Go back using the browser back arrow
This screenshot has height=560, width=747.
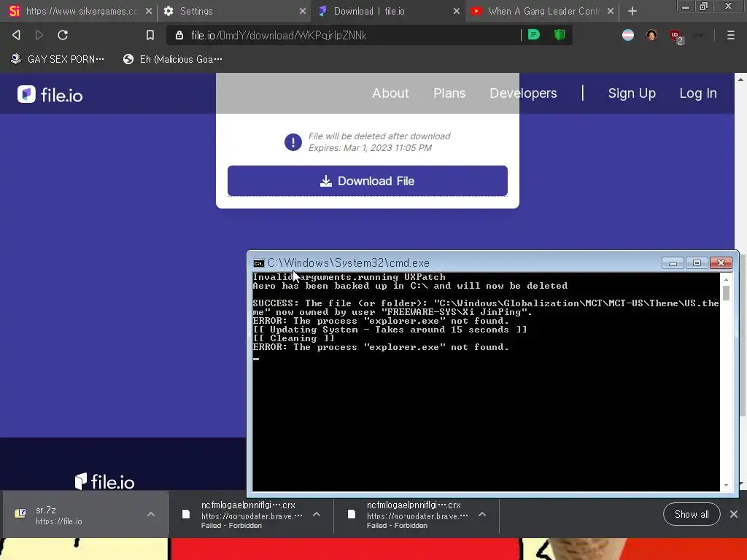[16, 35]
